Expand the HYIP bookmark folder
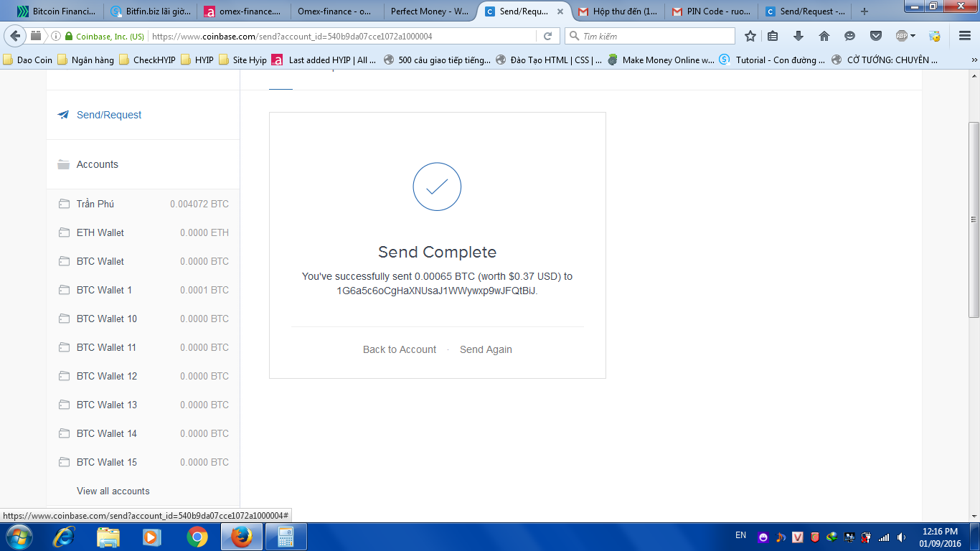The image size is (980, 551). [x=197, y=60]
